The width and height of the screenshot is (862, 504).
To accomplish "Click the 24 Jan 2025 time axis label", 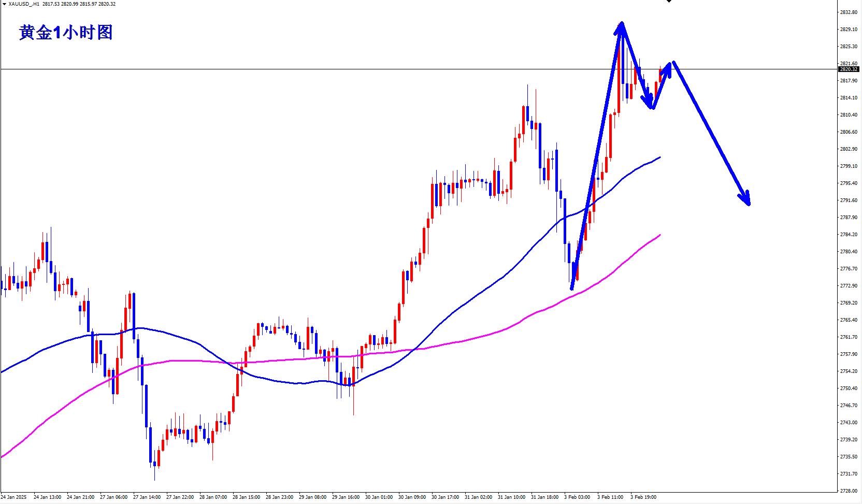I will click(13, 497).
